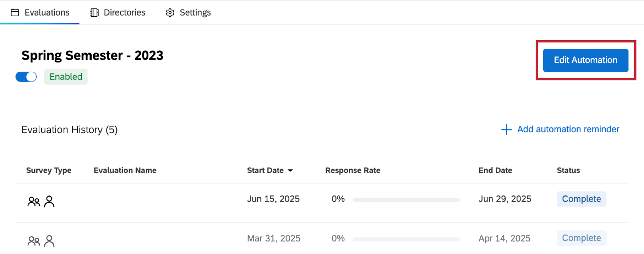
Task: Switch to the Settings tab
Action: [x=195, y=12]
